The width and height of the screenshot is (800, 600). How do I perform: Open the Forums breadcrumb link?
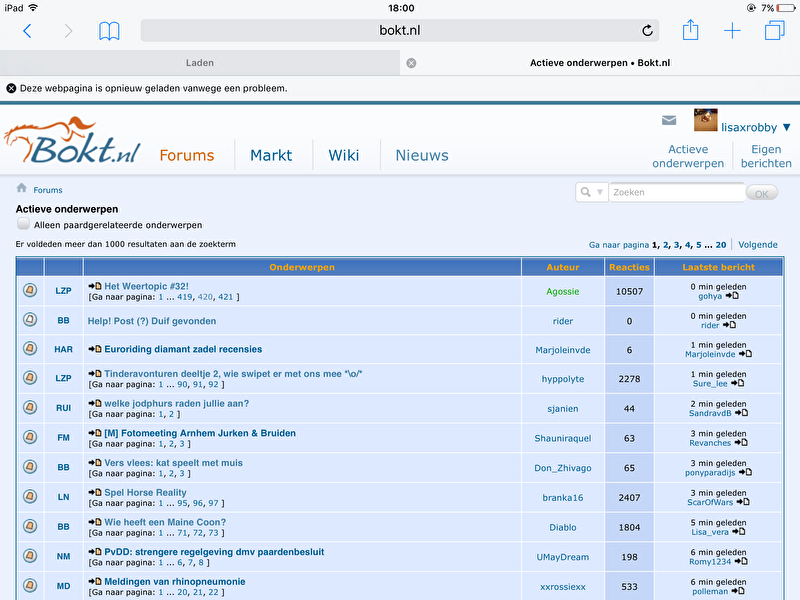[x=48, y=190]
